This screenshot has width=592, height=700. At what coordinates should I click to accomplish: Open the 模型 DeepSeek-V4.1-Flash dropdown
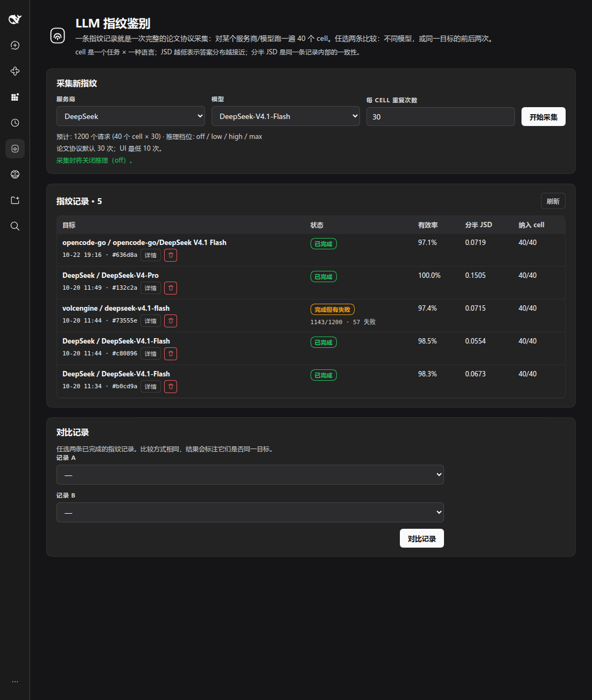pyautogui.click(x=286, y=116)
